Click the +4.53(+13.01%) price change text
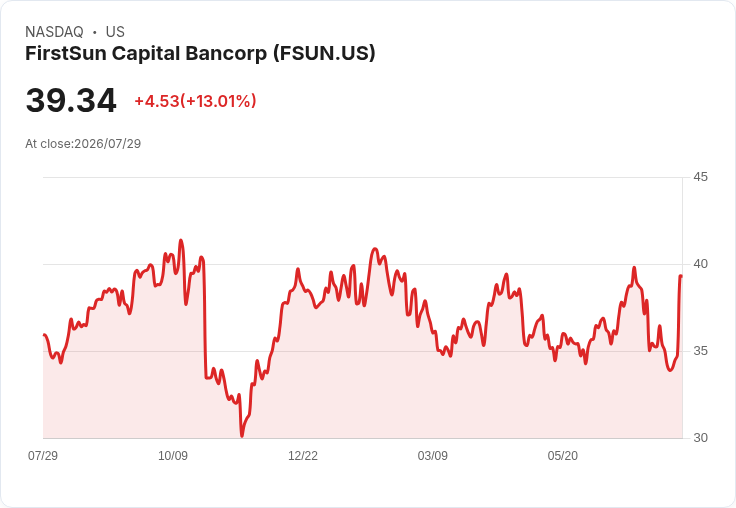Image resolution: width=736 pixels, height=508 pixels. (x=195, y=101)
